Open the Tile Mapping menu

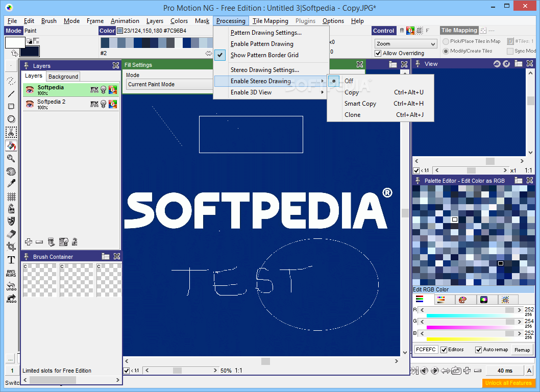[x=271, y=21]
